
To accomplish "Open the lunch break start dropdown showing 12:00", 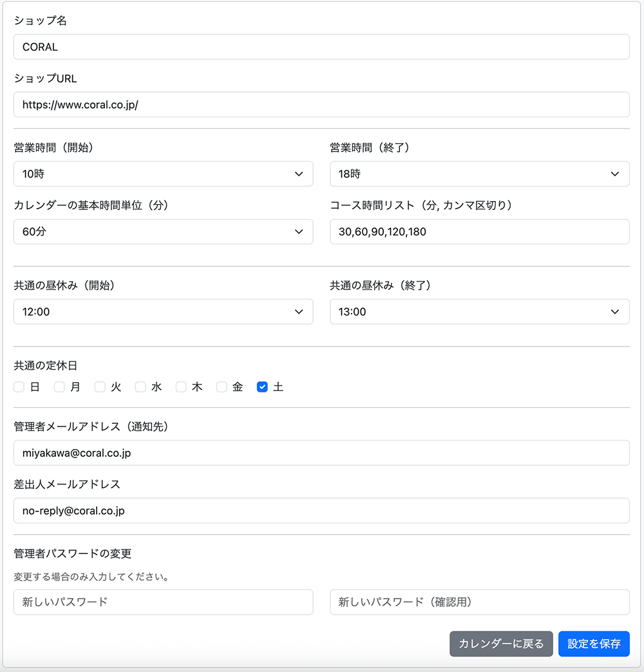I will click(x=163, y=312).
